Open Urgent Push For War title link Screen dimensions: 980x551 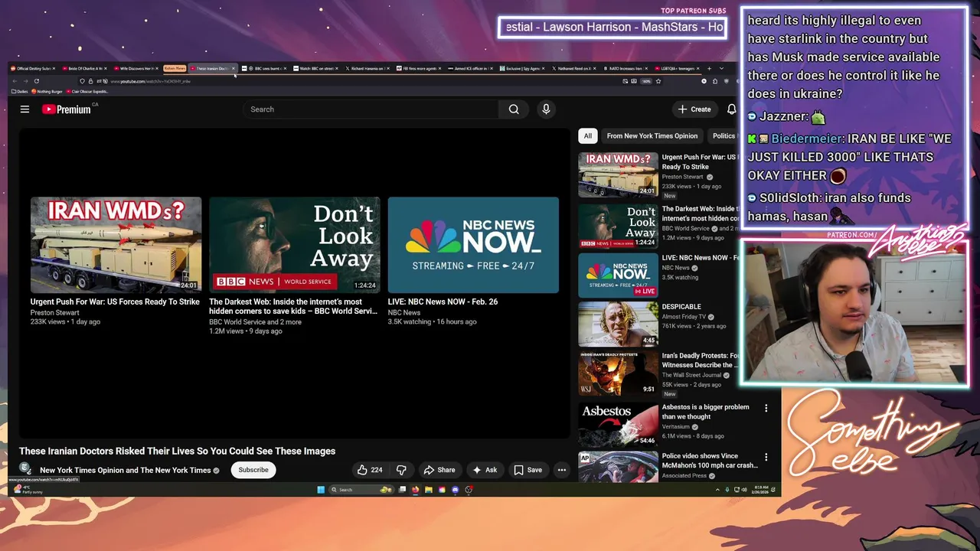point(115,302)
